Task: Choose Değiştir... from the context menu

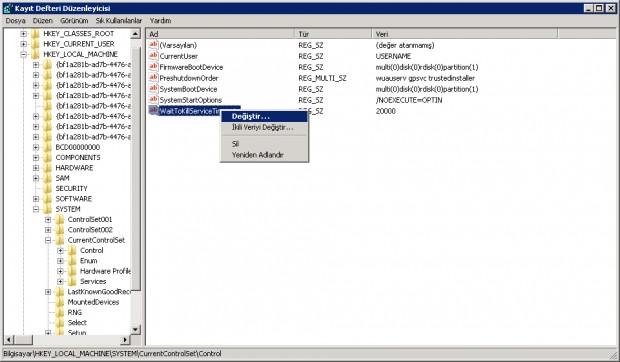Action: pos(264,116)
